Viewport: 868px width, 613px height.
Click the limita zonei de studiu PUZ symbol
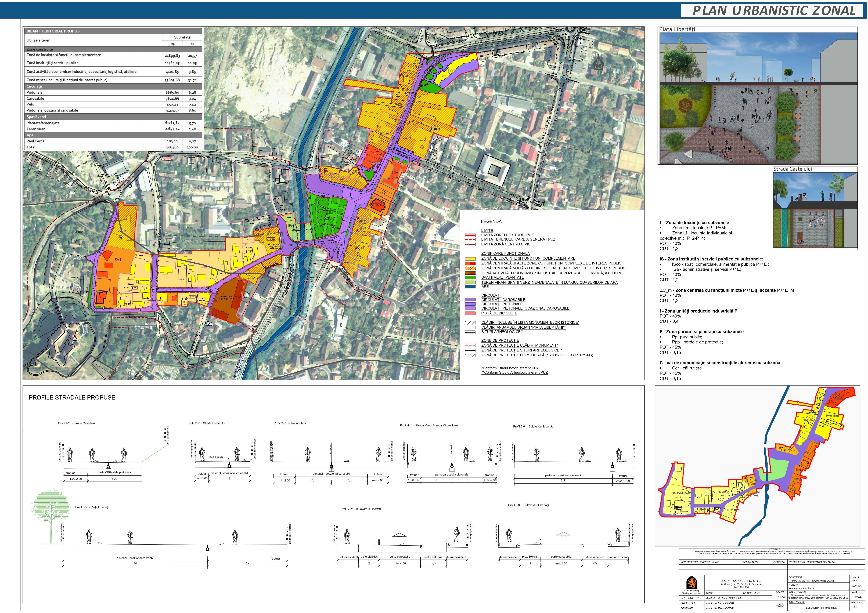coord(470,235)
